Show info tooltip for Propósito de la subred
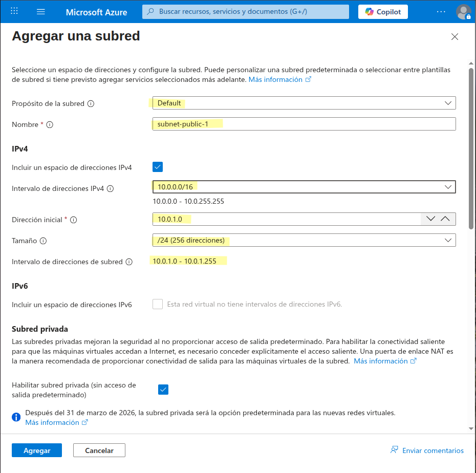Screen dimensions: 476x473 coord(91,104)
